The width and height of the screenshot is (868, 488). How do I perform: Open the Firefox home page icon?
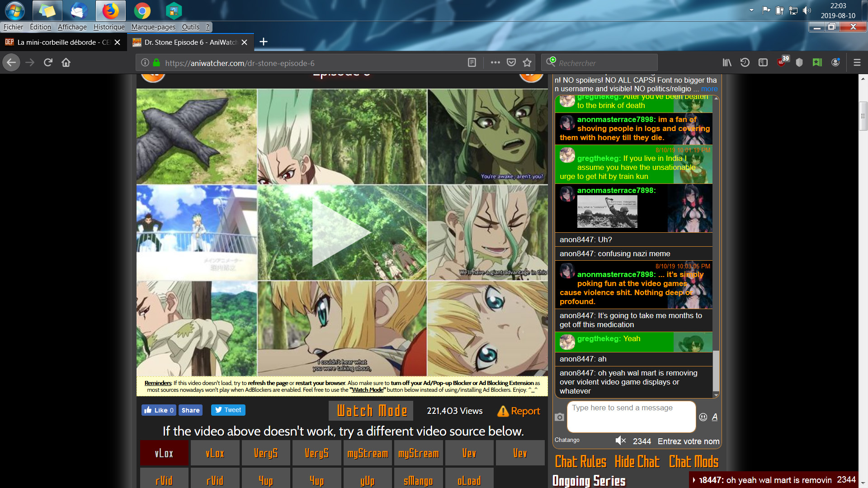coord(66,62)
